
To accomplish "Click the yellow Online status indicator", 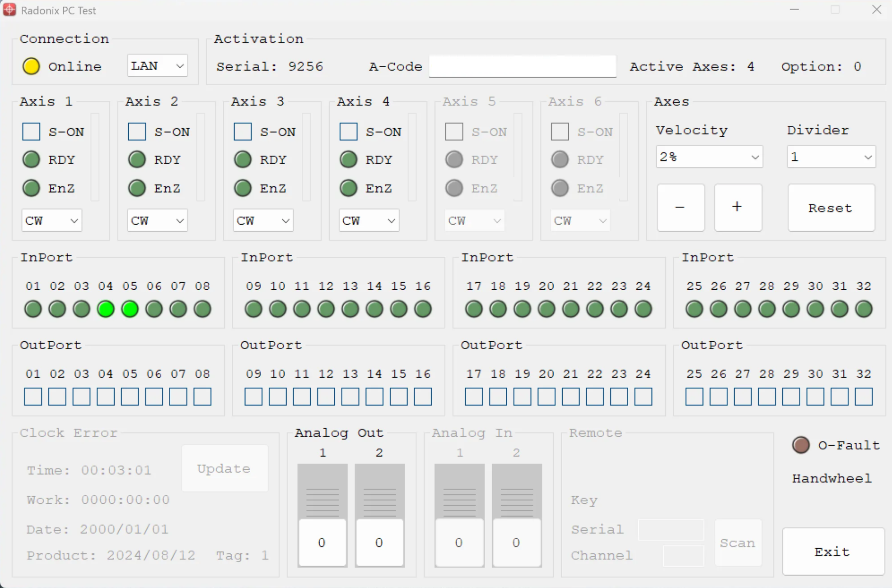I will click(31, 66).
